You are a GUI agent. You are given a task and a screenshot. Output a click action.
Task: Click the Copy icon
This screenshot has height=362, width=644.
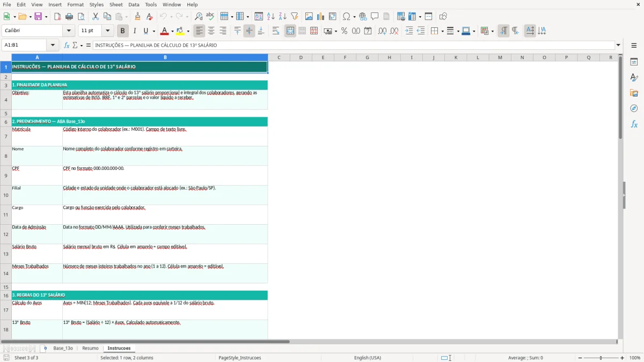click(107, 17)
